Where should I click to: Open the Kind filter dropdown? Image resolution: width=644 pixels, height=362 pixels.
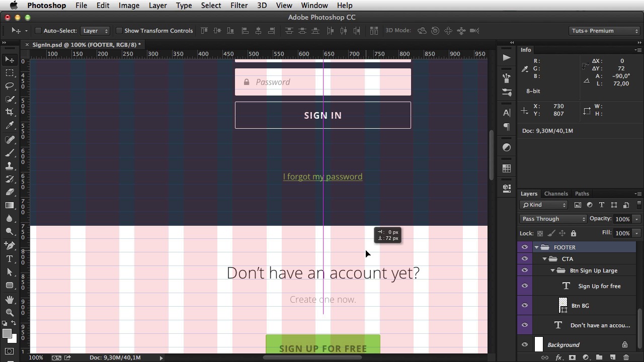coord(544,205)
